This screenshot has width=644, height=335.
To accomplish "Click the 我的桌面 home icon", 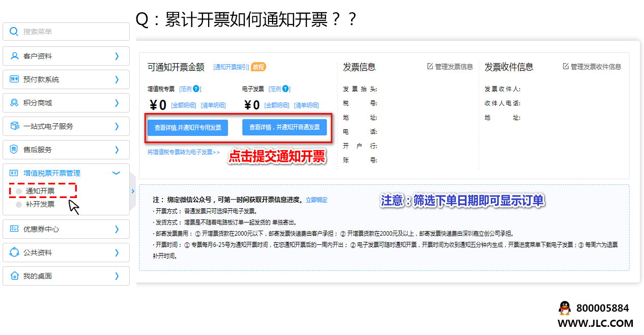I will click(x=14, y=276).
